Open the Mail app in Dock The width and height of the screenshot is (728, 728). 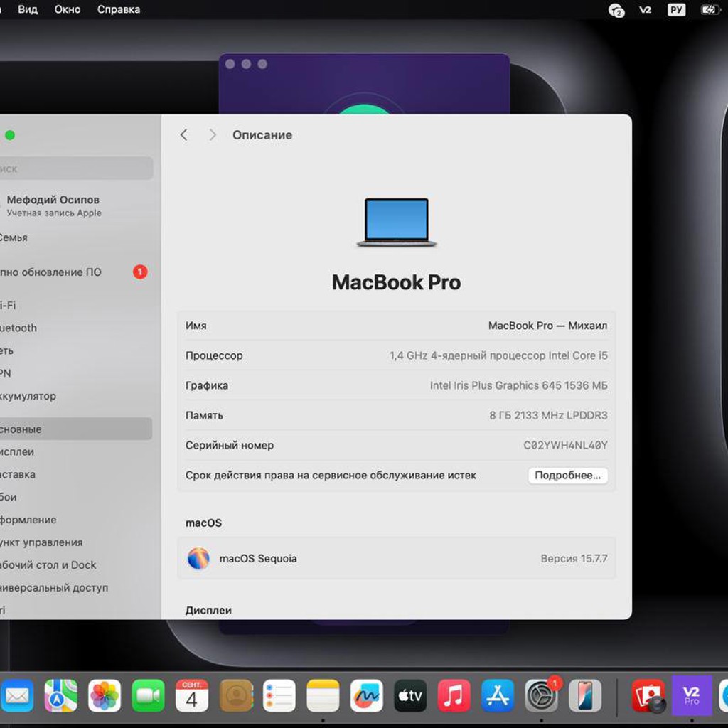tap(17, 695)
